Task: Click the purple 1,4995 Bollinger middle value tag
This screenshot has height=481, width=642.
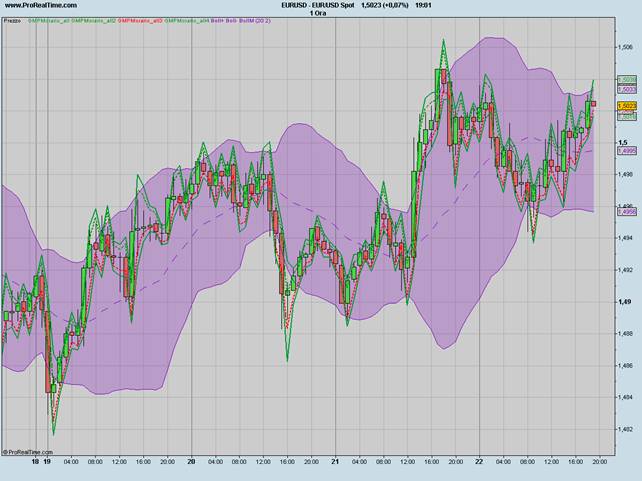Action: tap(627, 151)
